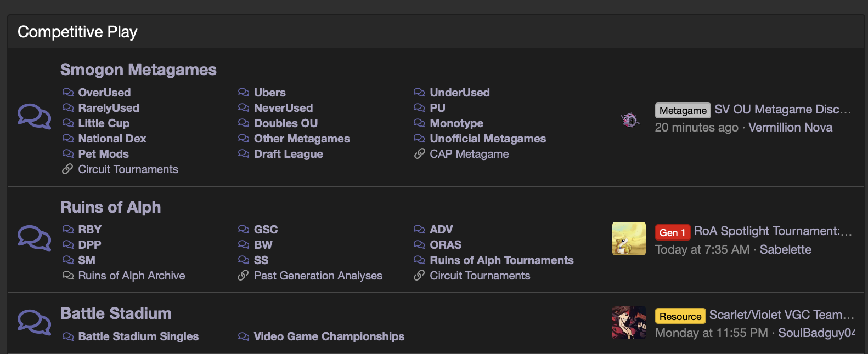Open Ruins of Alph Tournaments link
Viewport: 868px width, 354px height.
(x=501, y=260)
